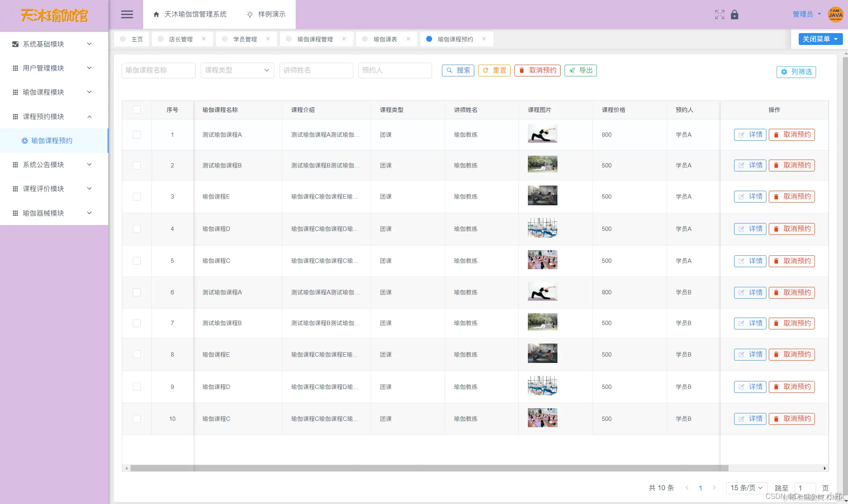This screenshot has width=848, height=504.
Task: Click 详情 button for row 1
Action: point(750,135)
